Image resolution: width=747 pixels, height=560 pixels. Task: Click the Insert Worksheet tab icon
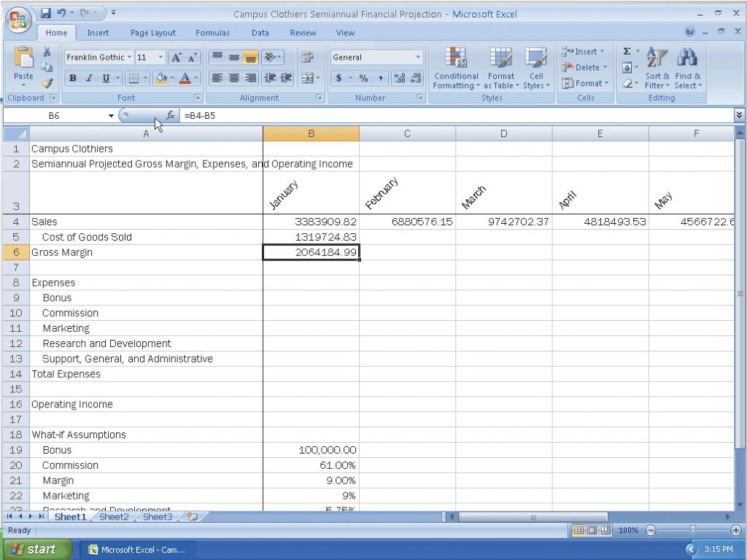[193, 517]
